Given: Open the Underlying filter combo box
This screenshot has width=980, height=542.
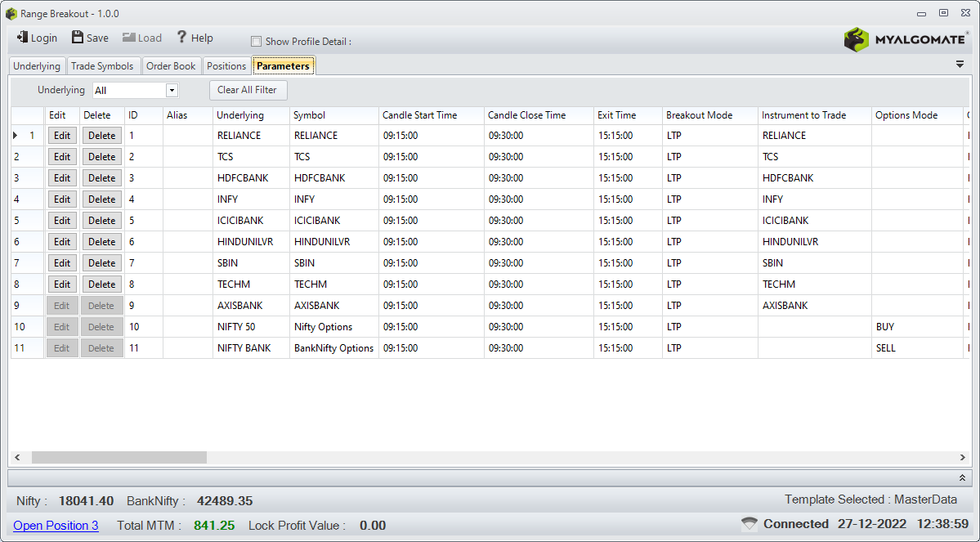Looking at the screenshot, I should [x=136, y=90].
